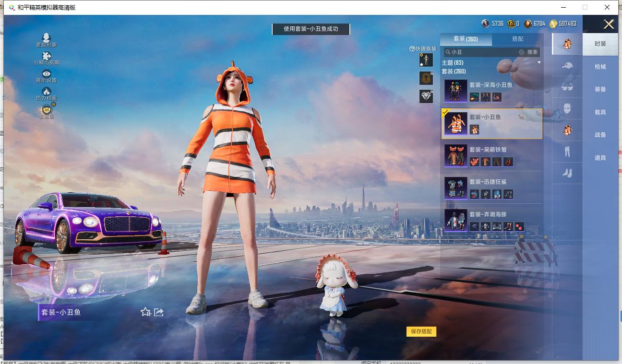Click the badge currency icon showing 0

coord(512,23)
